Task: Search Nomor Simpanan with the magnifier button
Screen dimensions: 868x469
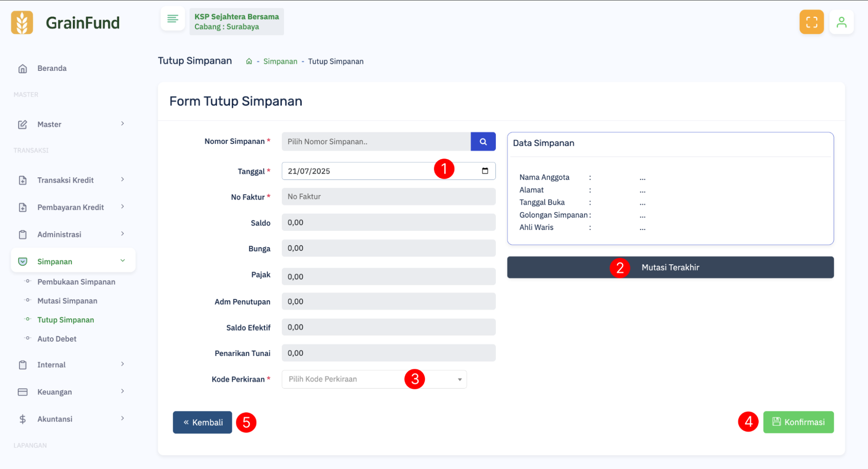Action: [483, 142]
